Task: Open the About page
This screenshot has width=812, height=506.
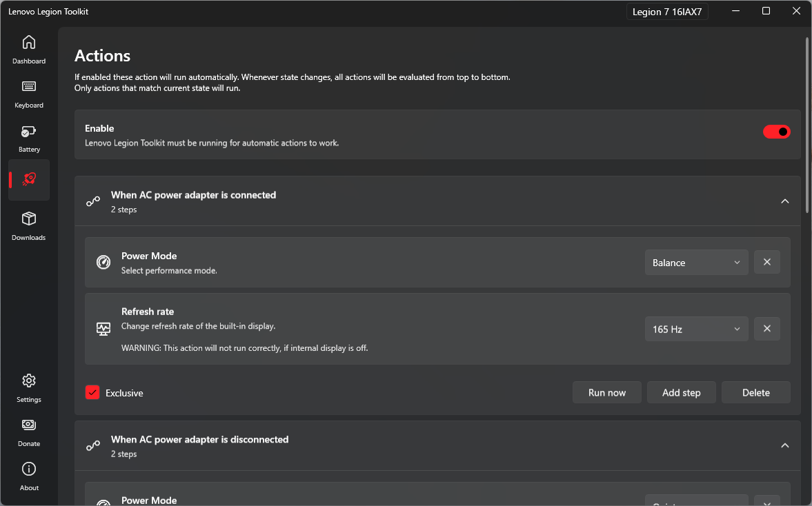Action: 29,476
